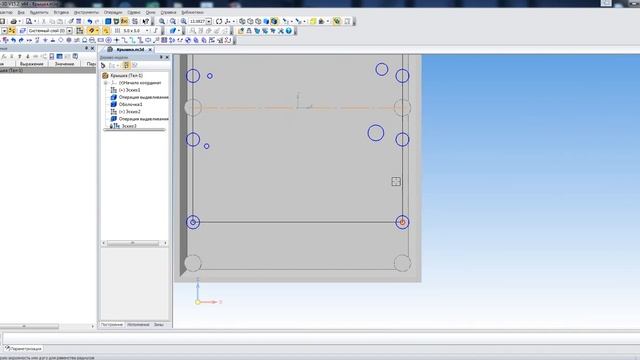This screenshot has width=640, height=360.
Task: Click the Redo arrow icon
Action: (x=97, y=21)
